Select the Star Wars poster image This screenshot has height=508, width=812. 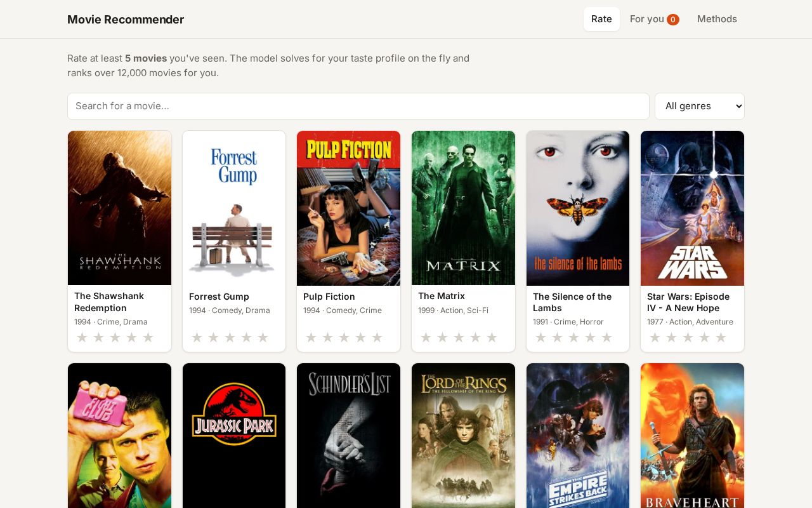[692, 208]
